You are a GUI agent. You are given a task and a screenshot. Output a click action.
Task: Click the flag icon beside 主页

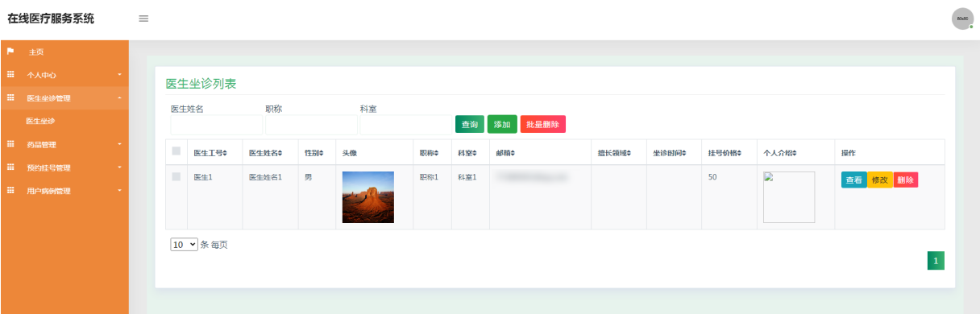point(10,52)
